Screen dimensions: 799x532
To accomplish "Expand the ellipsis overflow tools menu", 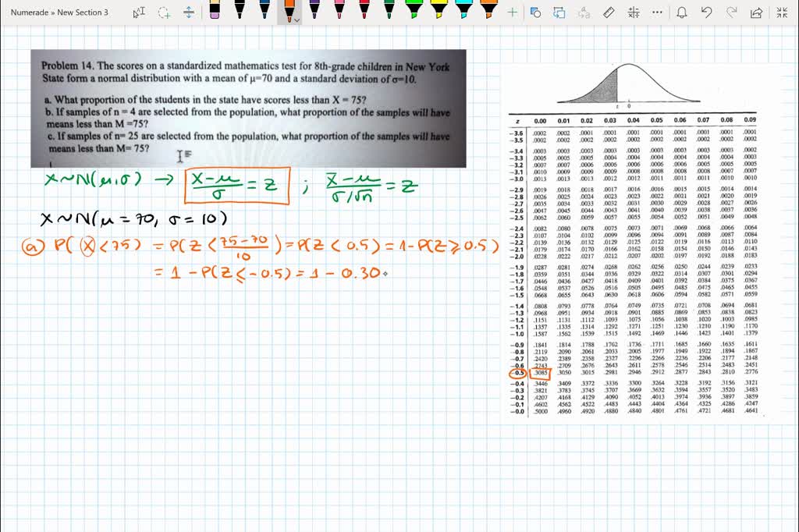I will (x=656, y=12).
